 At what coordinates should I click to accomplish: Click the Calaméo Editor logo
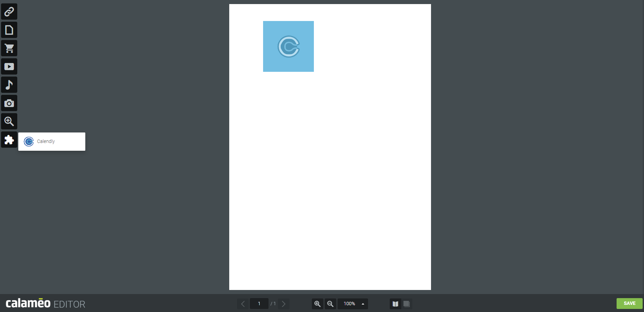45,304
